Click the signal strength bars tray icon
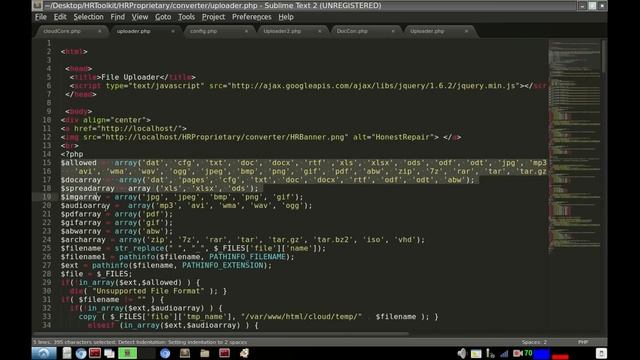 point(504,354)
